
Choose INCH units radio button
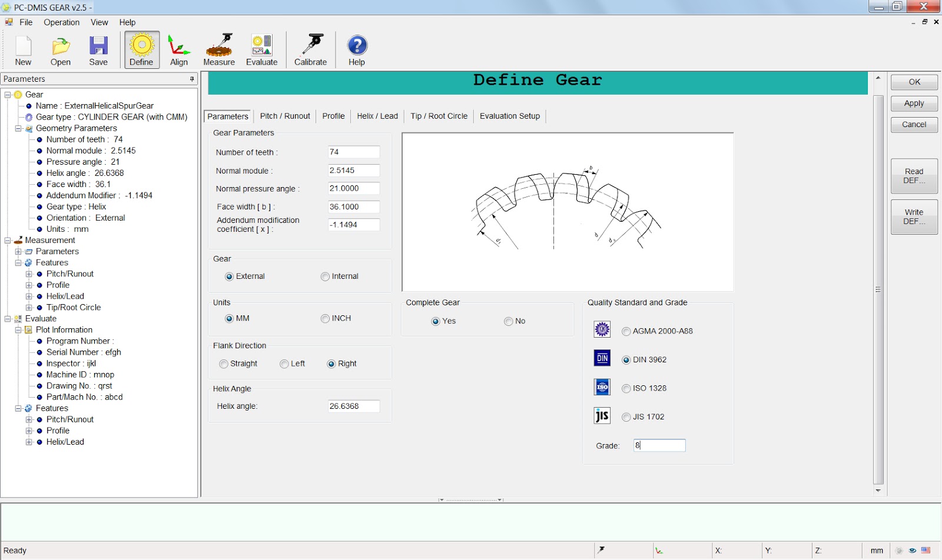click(325, 319)
